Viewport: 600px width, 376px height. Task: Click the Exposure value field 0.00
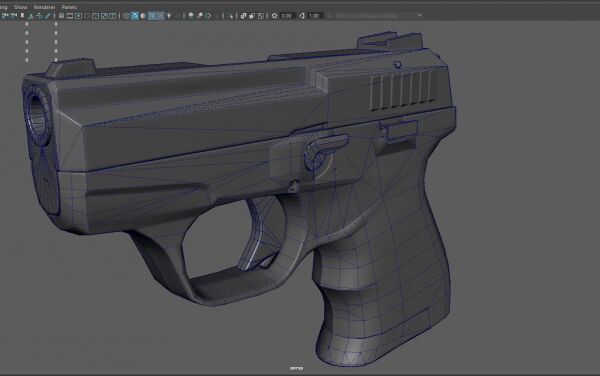click(287, 16)
